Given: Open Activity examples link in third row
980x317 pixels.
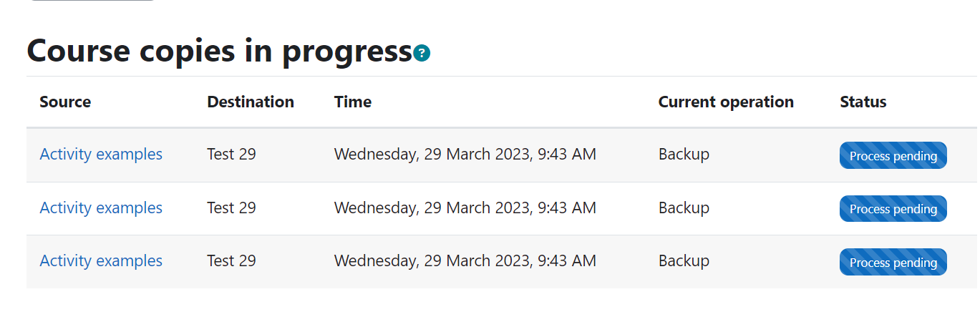Looking at the screenshot, I should [x=101, y=260].
